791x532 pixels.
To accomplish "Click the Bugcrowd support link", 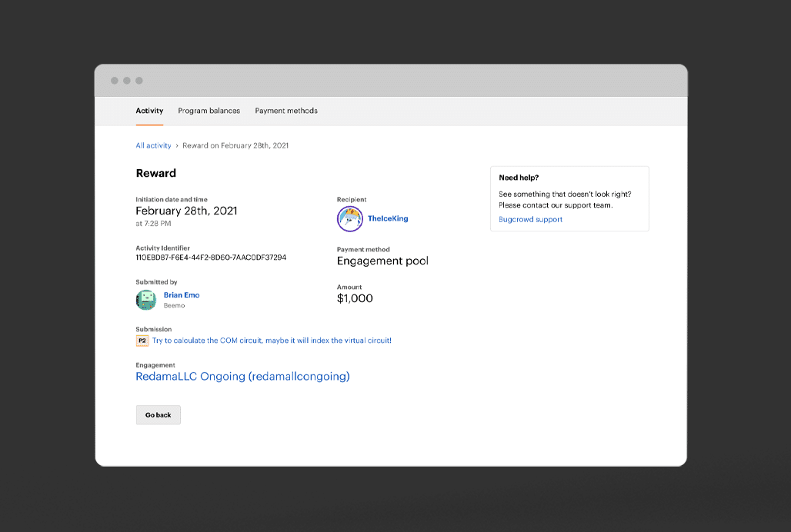I will coord(530,220).
